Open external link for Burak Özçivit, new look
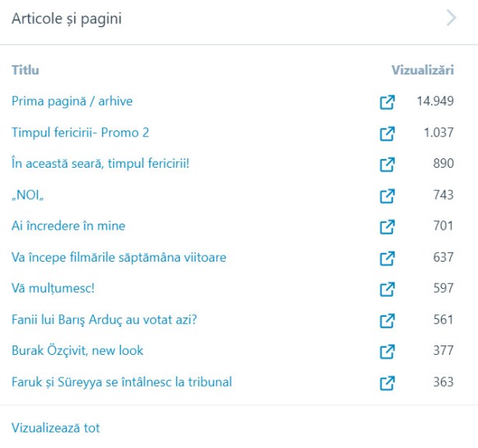 [386, 351]
